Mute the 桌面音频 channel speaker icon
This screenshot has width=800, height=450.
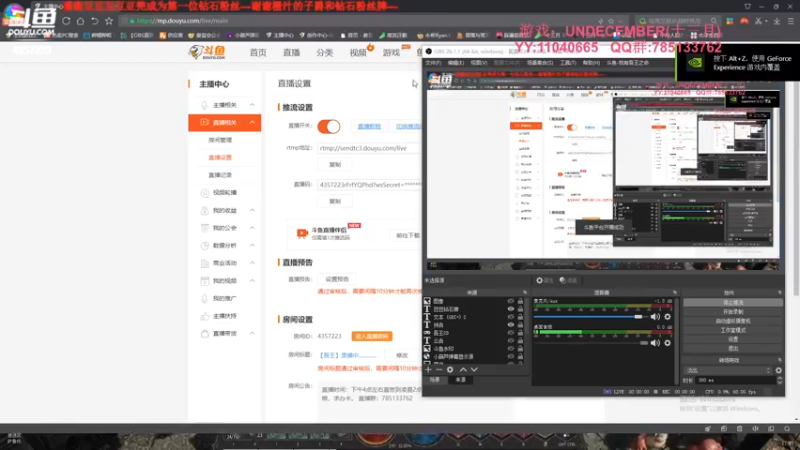pos(655,343)
